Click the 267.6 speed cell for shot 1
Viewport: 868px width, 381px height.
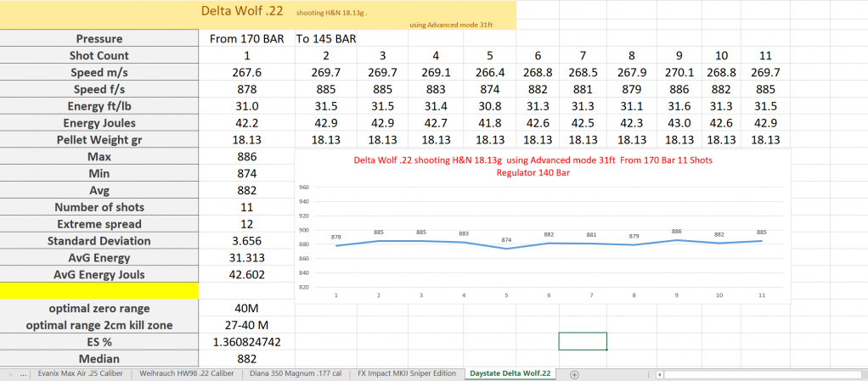tap(247, 72)
